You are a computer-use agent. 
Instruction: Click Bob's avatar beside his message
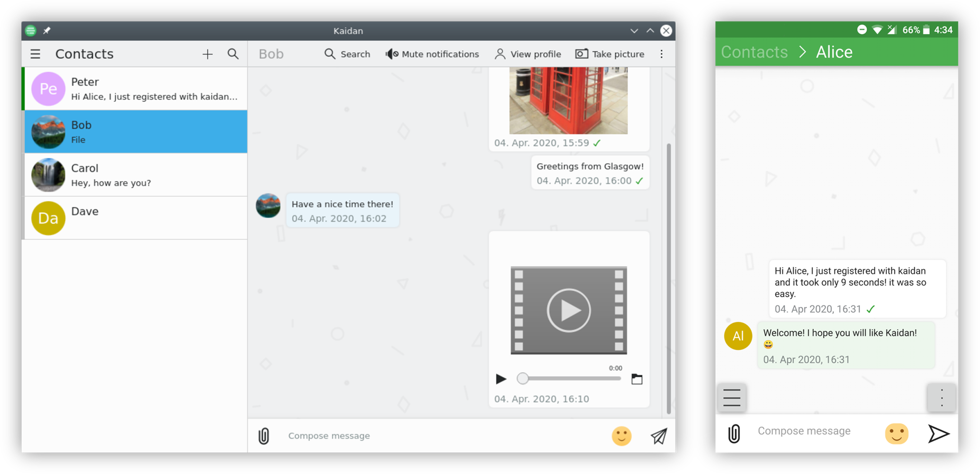[x=268, y=206]
